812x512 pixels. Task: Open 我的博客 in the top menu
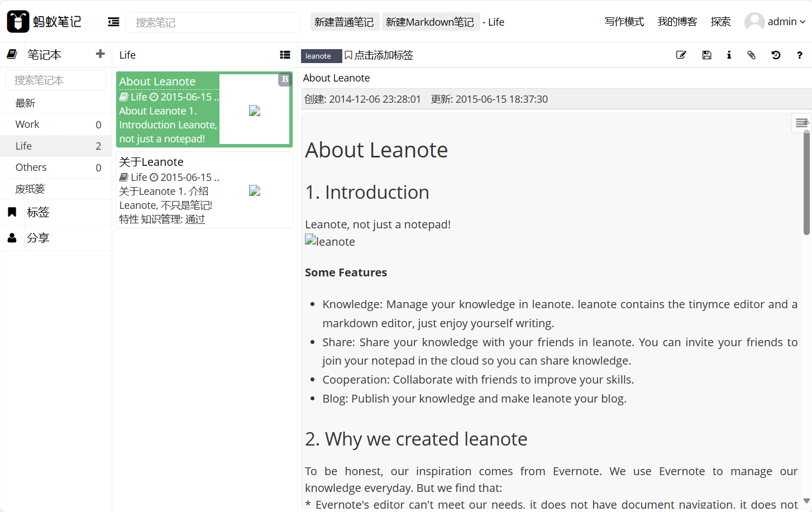pyautogui.click(x=677, y=22)
